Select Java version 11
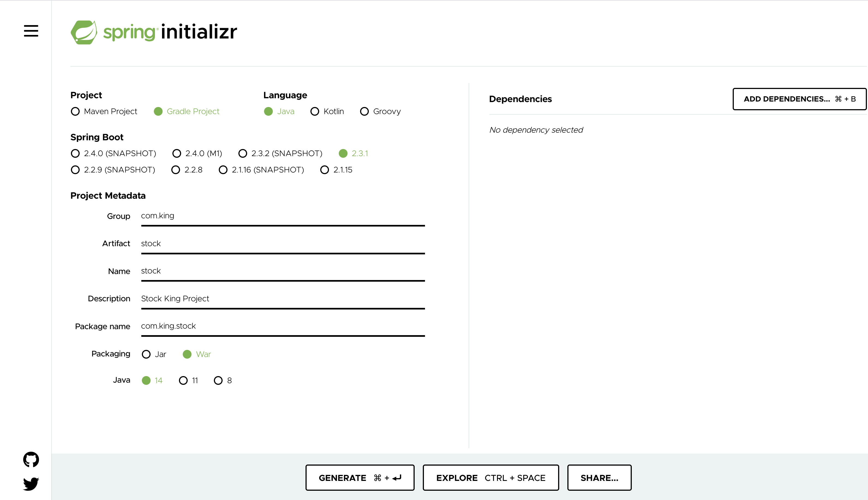Screen dimensions: 868x500 pos(183,380)
